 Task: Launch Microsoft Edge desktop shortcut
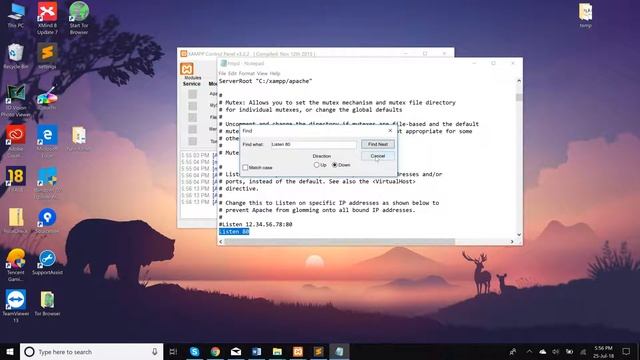point(47,141)
